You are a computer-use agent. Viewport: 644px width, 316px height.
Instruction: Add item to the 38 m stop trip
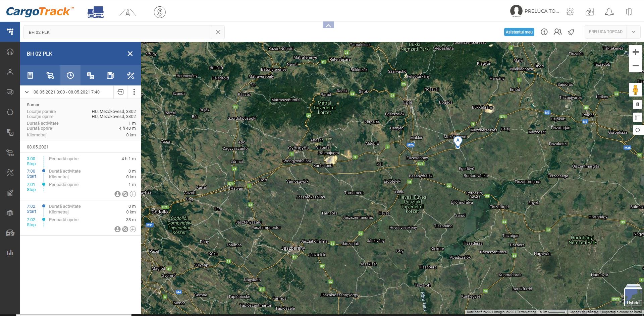pos(133,229)
